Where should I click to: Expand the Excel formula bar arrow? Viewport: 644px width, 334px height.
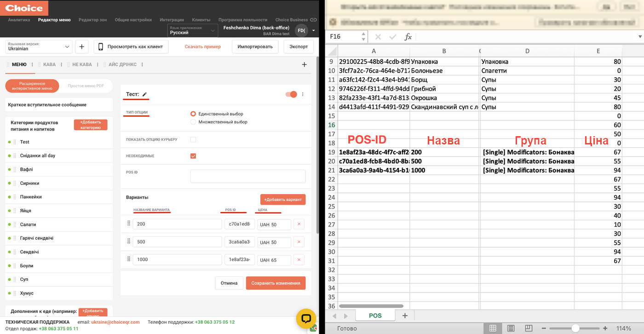(x=640, y=37)
